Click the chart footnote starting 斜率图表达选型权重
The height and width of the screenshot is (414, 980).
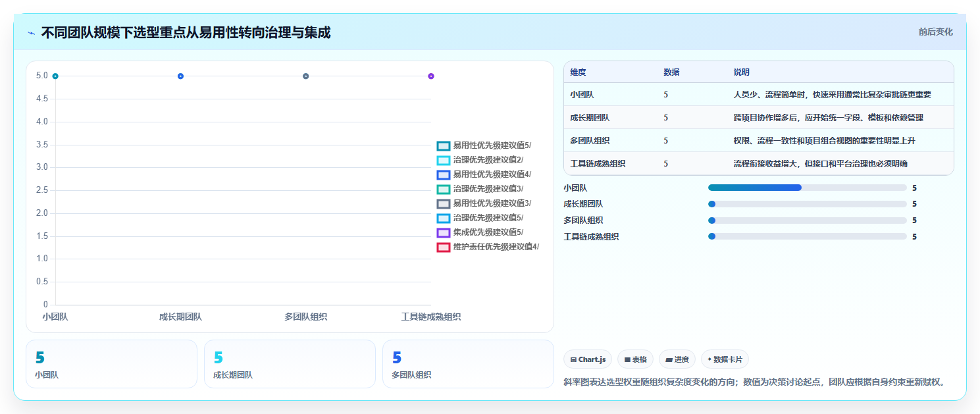pos(755,381)
